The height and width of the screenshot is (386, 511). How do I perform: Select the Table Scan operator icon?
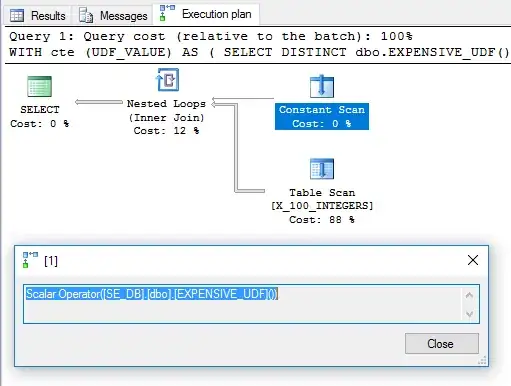(x=322, y=169)
